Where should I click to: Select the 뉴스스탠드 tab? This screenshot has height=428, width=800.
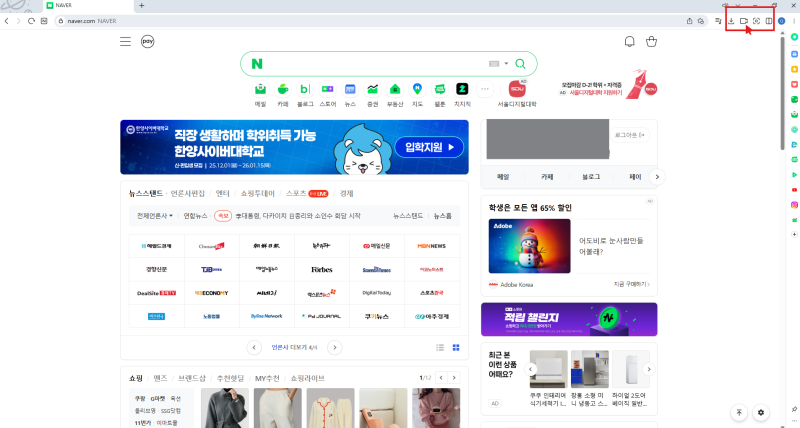tap(146, 193)
